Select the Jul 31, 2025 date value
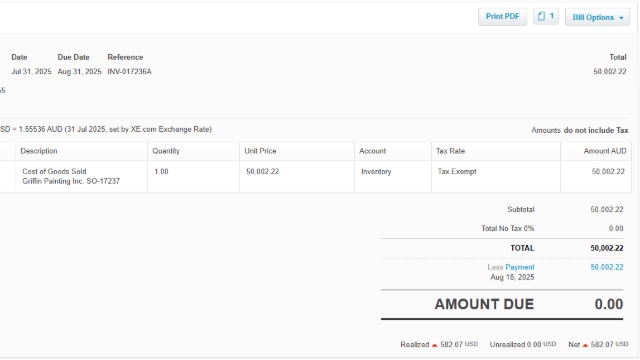This screenshot has height=360, width=640. (31, 71)
